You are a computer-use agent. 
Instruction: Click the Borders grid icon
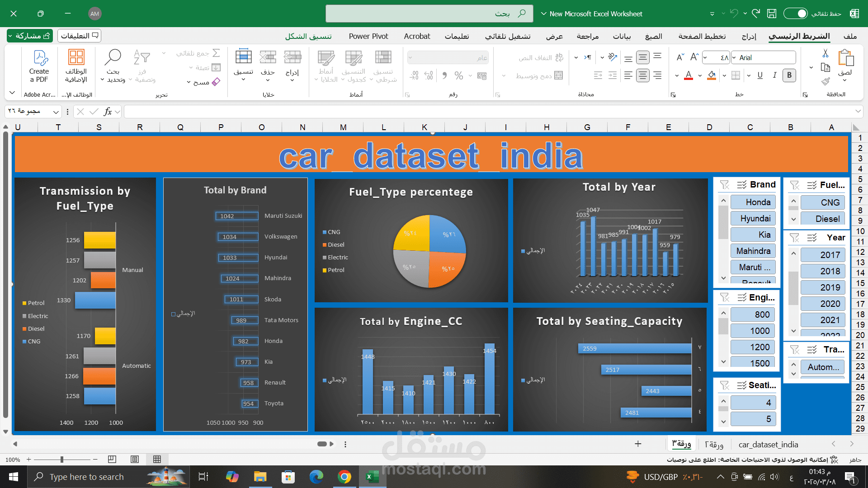pos(736,75)
